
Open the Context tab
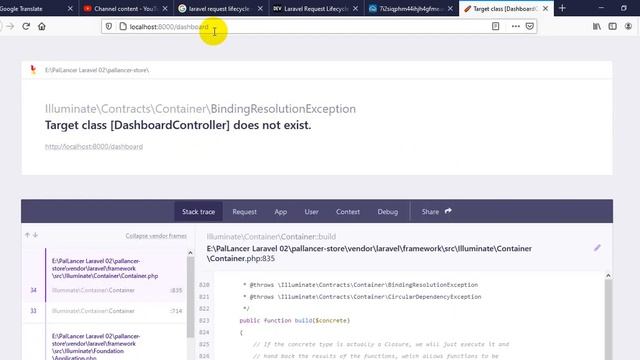[x=348, y=211]
